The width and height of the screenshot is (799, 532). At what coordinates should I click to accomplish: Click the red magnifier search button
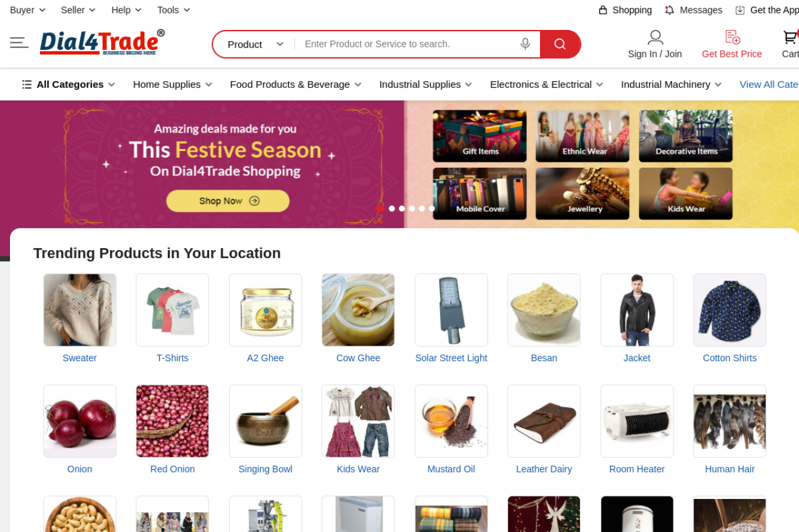[x=560, y=44]
